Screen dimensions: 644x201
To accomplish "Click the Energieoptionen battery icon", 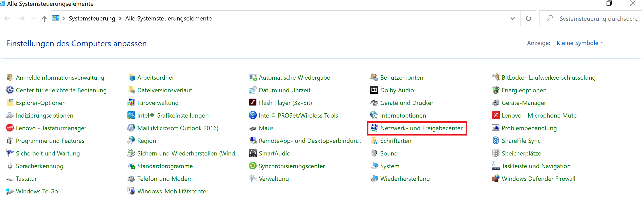I will coord(495,90).
